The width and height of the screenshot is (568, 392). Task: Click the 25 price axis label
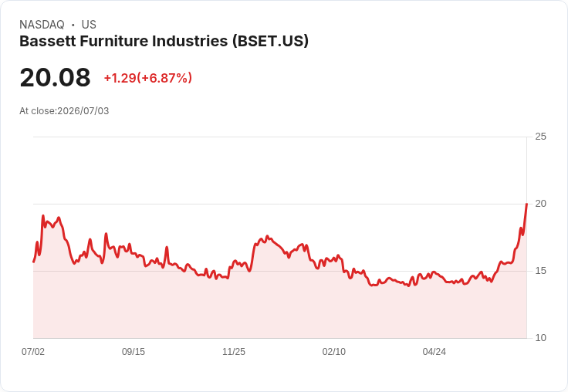pos(540,137)
